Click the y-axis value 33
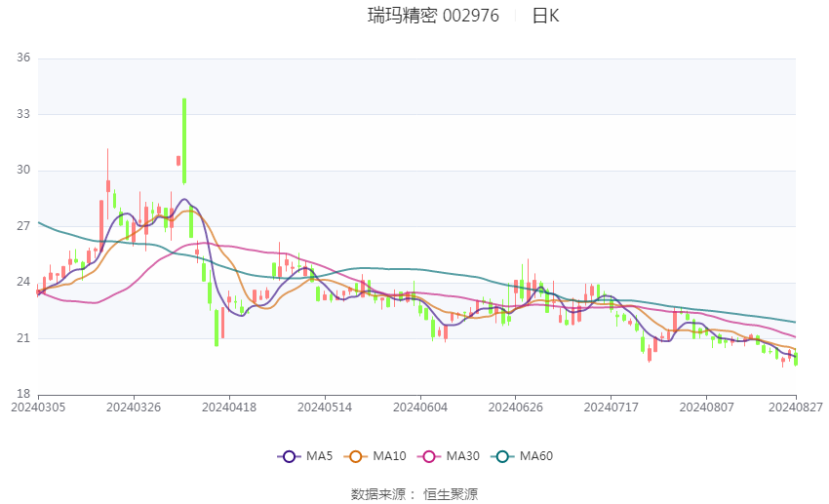Viewport: 829px width, 504px height. [x=23, y=114]
